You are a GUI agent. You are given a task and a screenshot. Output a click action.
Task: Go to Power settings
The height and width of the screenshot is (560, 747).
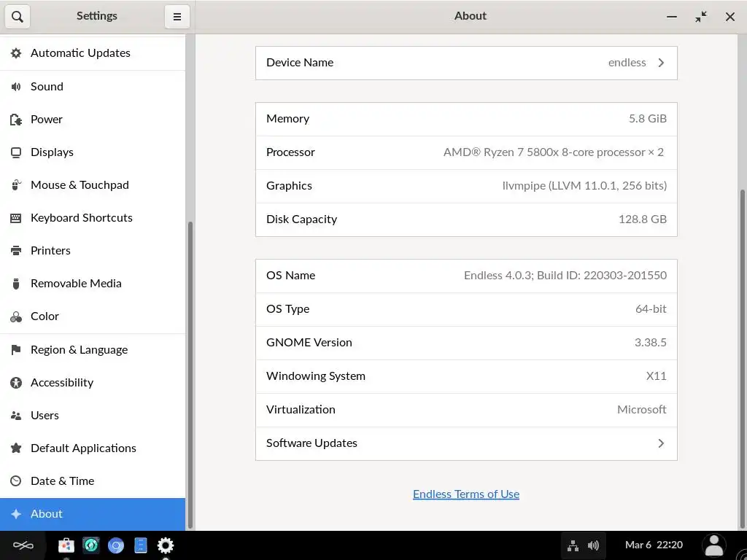(93, 119)
